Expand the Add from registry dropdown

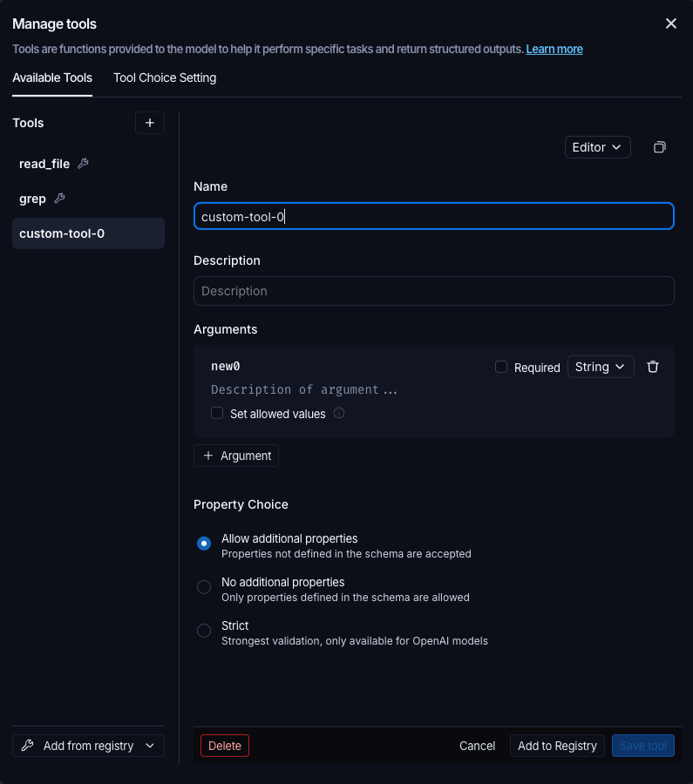[x=88, y=746]
